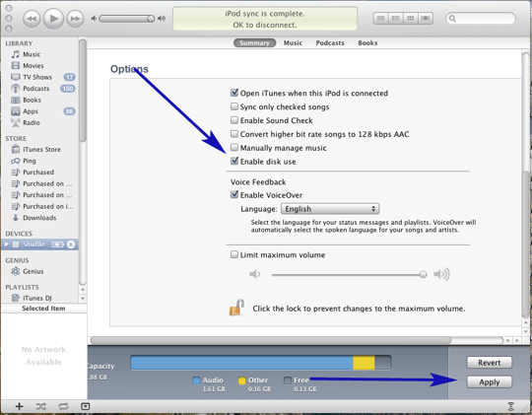532x415 pixels.
Task: Skip to next track button
Action: click(x=75, y=19)
